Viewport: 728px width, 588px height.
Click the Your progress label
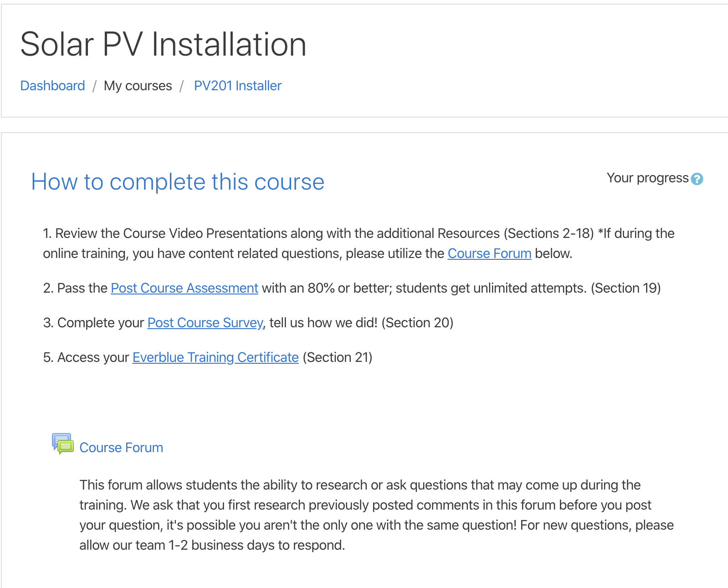(647, 178)
